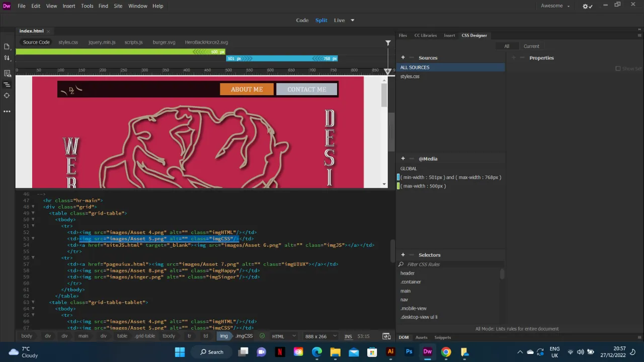The width and height of the screenshot is (644, 362).
Task: Switch to the Snippets panel tab
Action: [443, 337]
